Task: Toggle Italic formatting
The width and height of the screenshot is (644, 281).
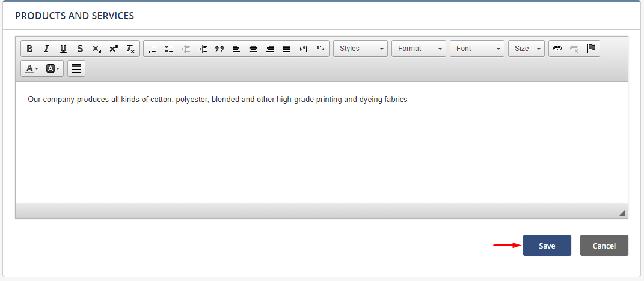Action: (x=46, y=49)
